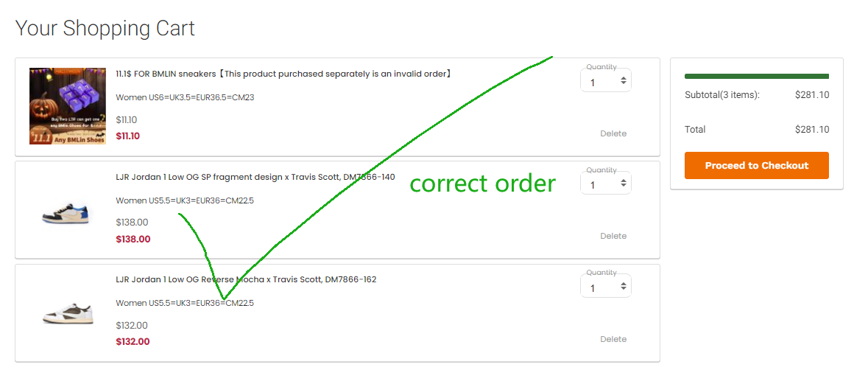868x384 pixels.
Task: Delete the fragment design Jordan item
Action: (613, 236)
